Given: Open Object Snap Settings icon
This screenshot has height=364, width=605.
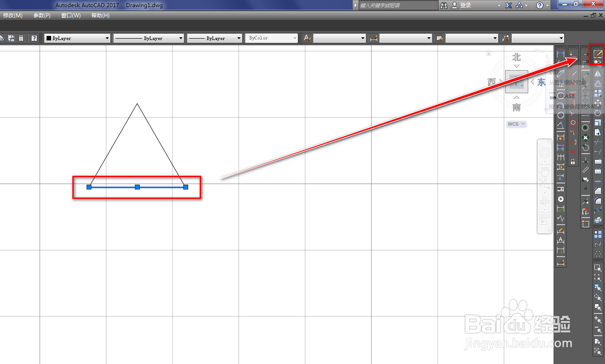Looking at the screenshot, I should coord(585,224).
